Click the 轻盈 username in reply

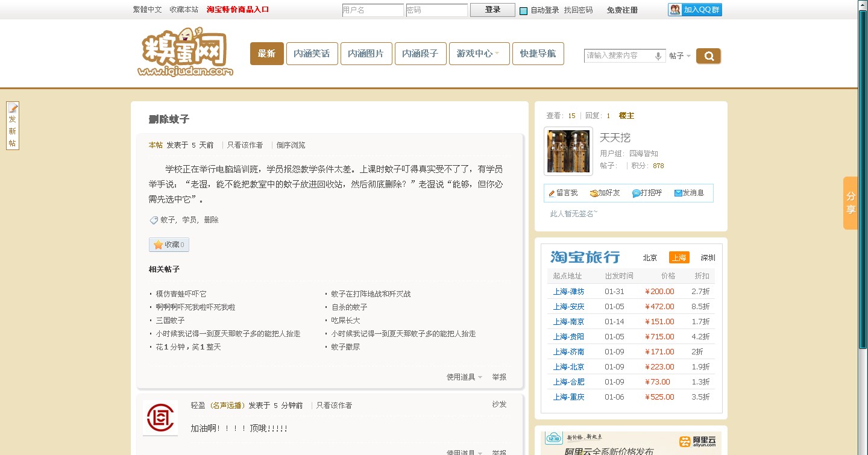(198, 406)
